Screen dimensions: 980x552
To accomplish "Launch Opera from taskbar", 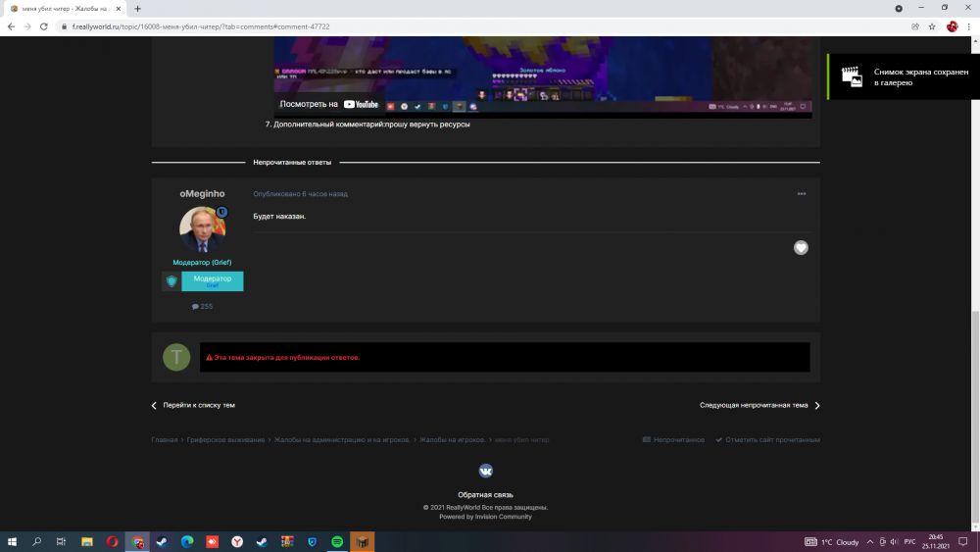I will [112, 541].
